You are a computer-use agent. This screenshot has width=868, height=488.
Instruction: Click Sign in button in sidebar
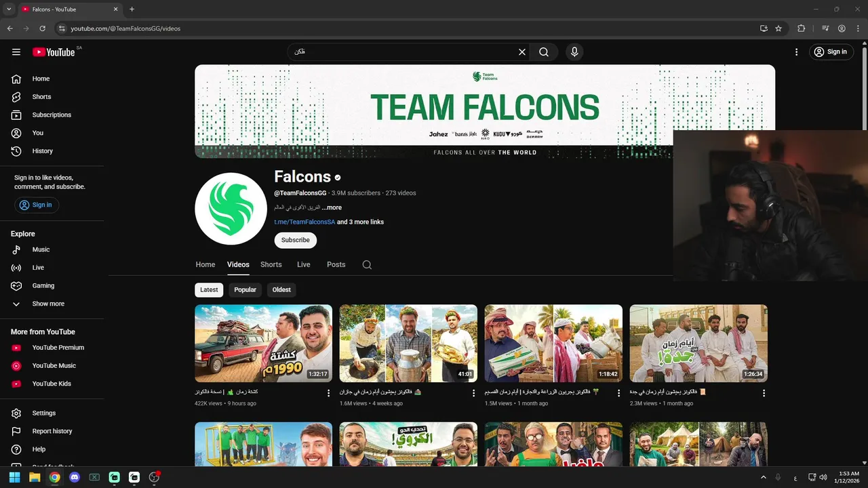[x=37, y=205]
